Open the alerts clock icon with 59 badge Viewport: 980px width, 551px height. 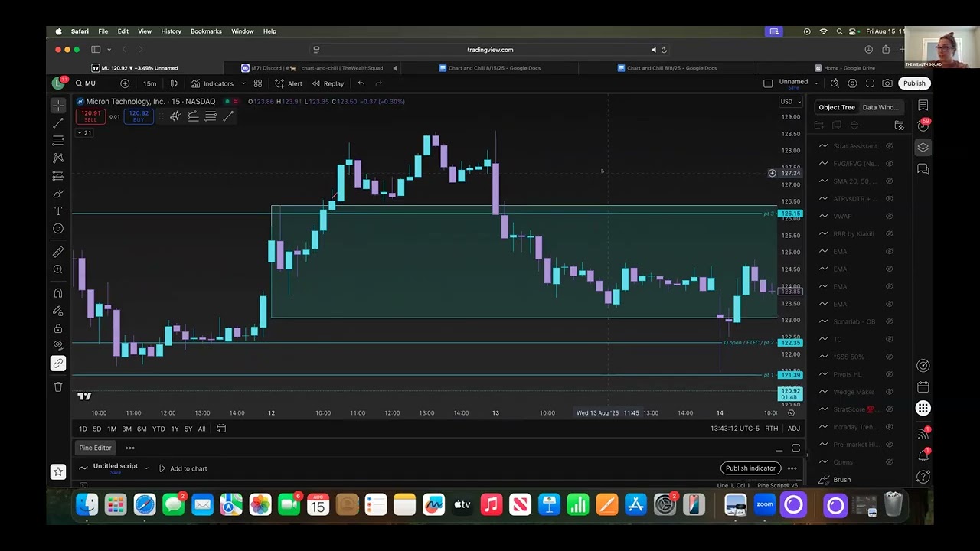923,125
